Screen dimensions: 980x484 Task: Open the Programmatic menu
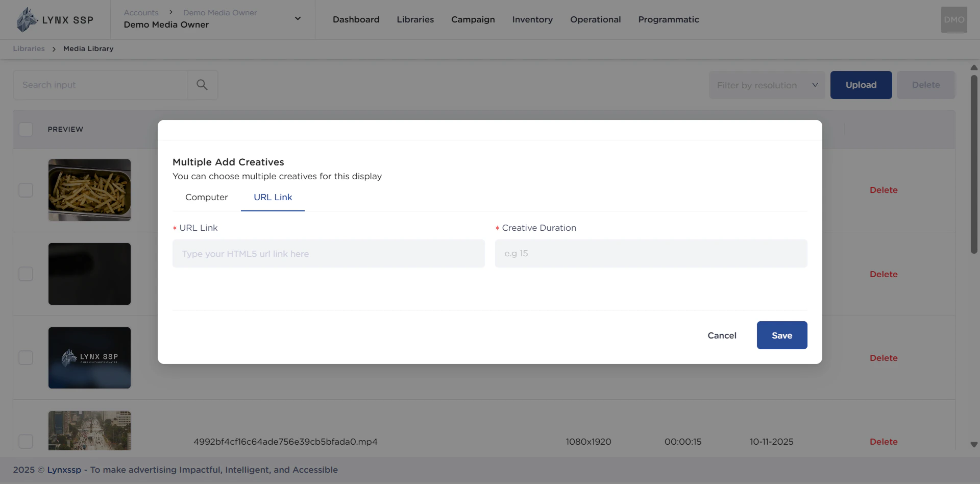(669, 19)
